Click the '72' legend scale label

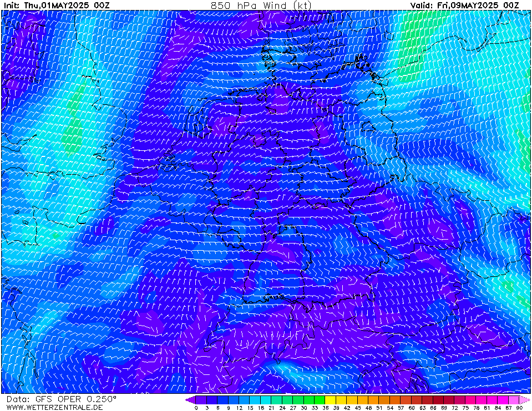tap(455, 408)
